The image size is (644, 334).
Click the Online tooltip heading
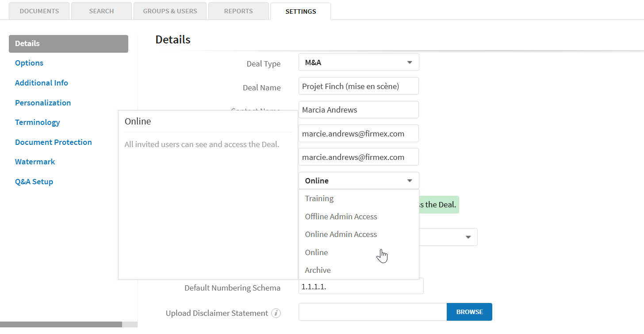click(x=138, y=121)
